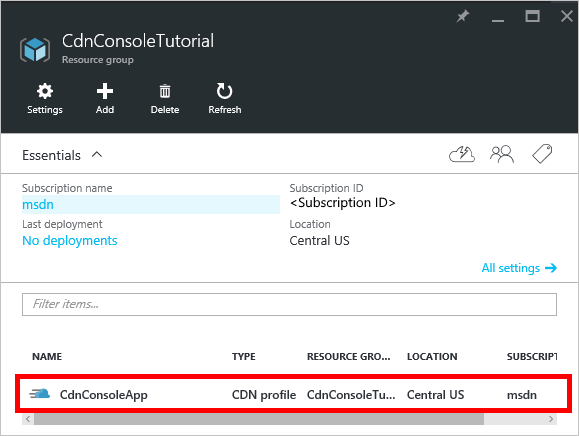This screenshot has height=436, width=579.
Task: Click the horizontal scrollbar right arrow
Action: 551,419
